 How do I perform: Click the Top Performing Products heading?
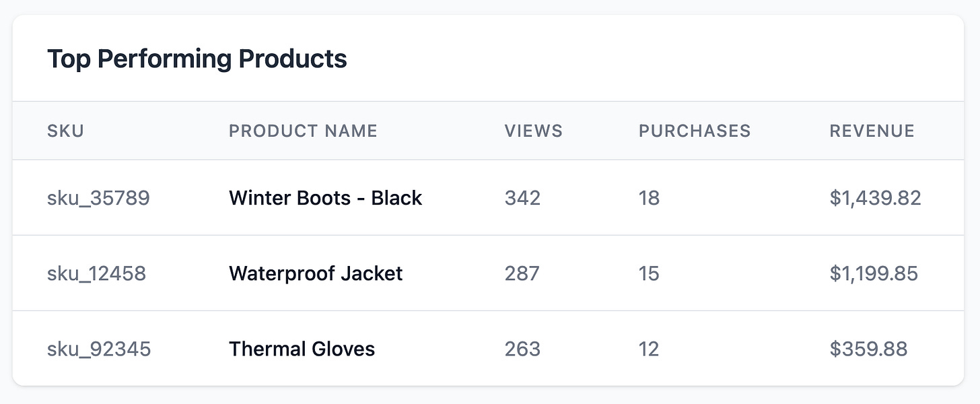tap(197, 59)
